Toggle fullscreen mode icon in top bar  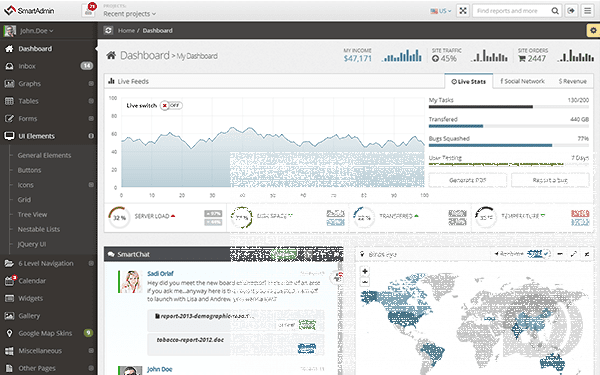(463, 11)
